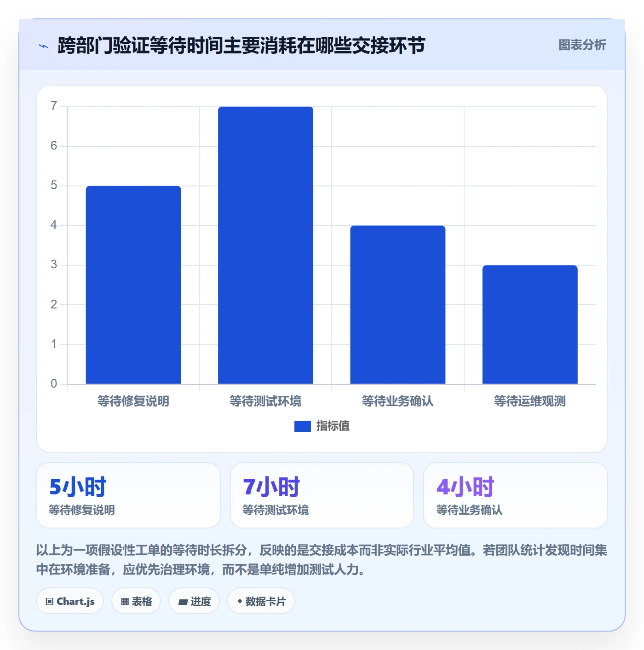The height and width of the screenshot is (650, 644).
Task: Click the lightning bolt icon beside the title
Action: (x=44, y=46)
